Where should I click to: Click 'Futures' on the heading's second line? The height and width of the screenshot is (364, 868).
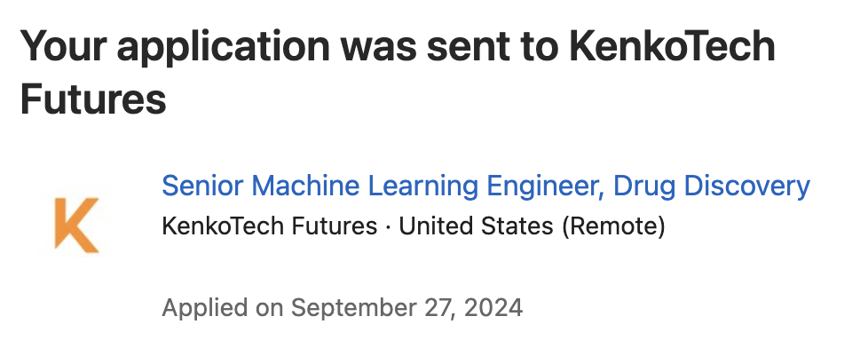point(93,99)
